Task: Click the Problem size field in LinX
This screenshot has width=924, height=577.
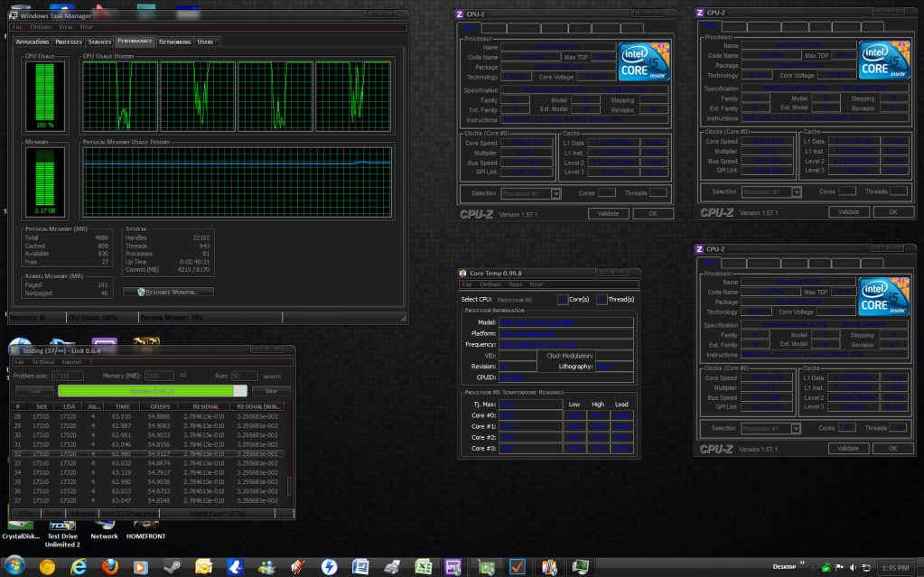Action: pyautogui.click(x=67, y=376)
